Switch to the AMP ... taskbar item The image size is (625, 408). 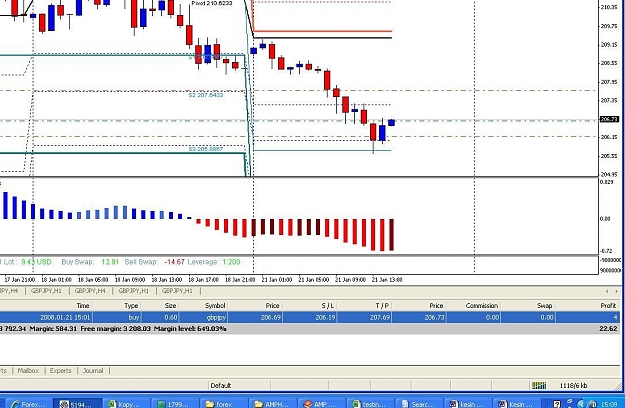click(322, 404)
